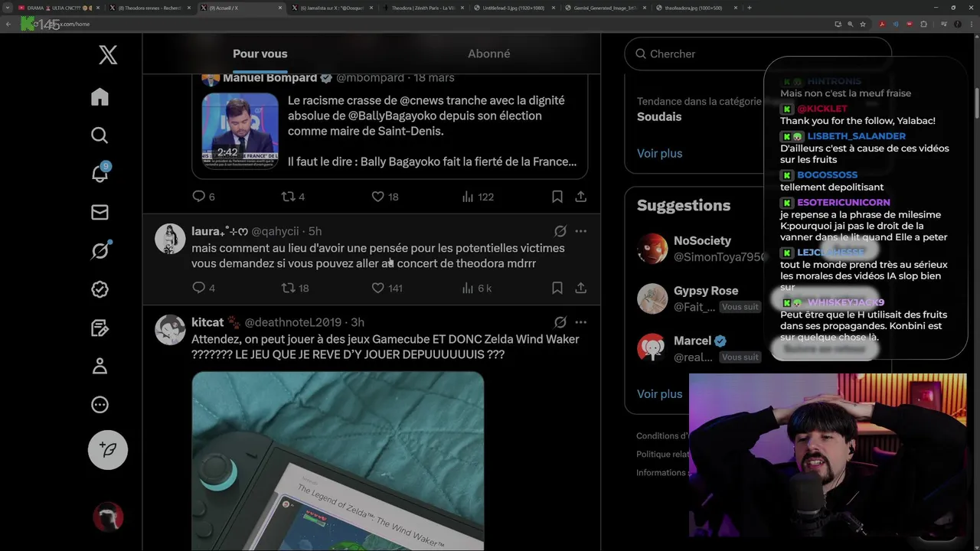Viewport: 980px width, 551px height.
Task: Open the Chrome three-dot menu
Action: (x=972, y=24)
